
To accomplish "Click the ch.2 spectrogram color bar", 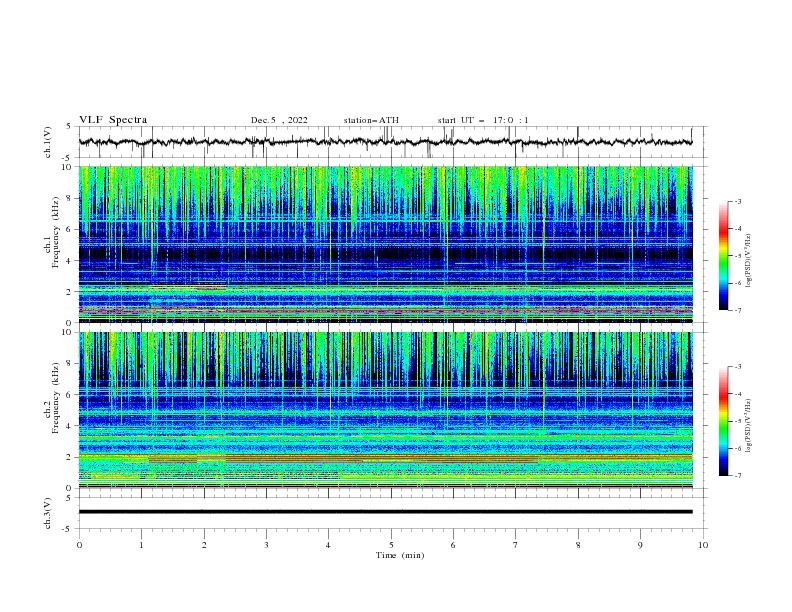I will point(723,421).
